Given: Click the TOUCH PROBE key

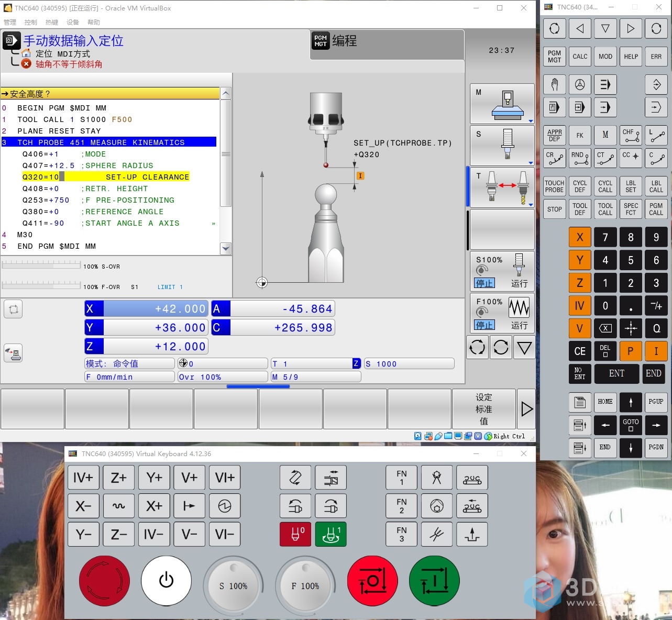Looking at the screenshot, I should coord(554,186).
